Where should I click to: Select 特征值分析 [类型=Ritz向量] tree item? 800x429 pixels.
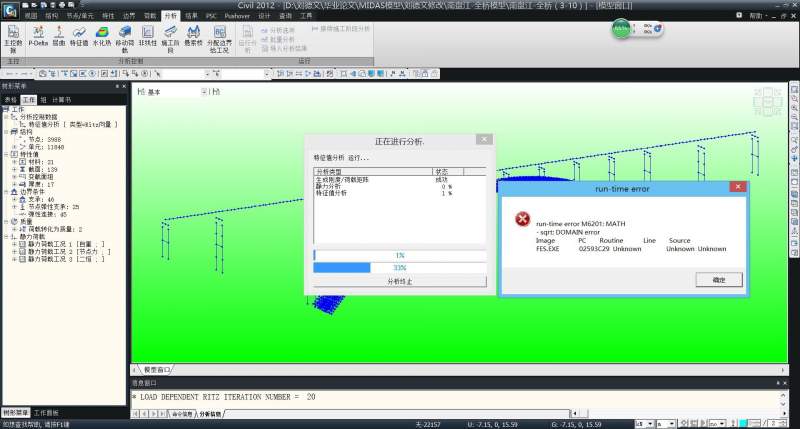(73, 124)
